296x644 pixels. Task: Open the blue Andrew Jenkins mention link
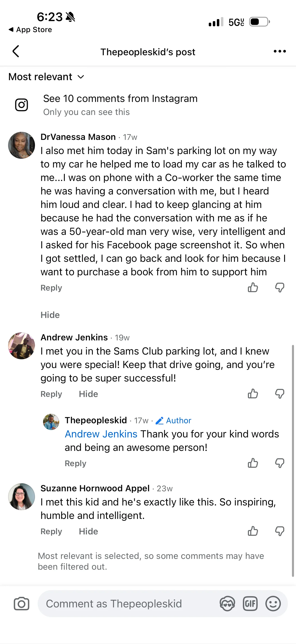pos(101,434)
